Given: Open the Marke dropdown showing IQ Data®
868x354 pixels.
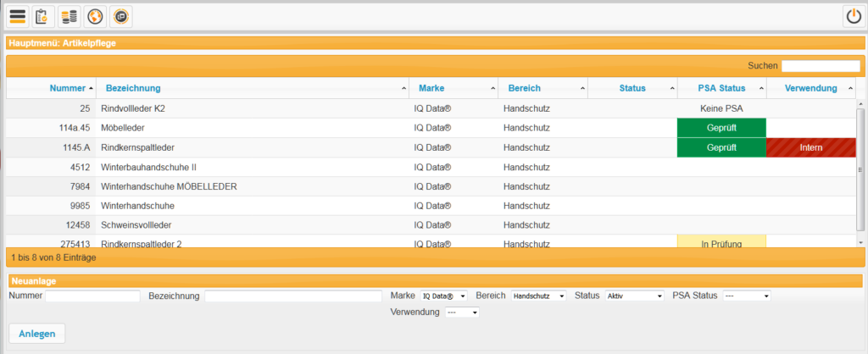Looking at the screenshot, I should tap(444, 296).
